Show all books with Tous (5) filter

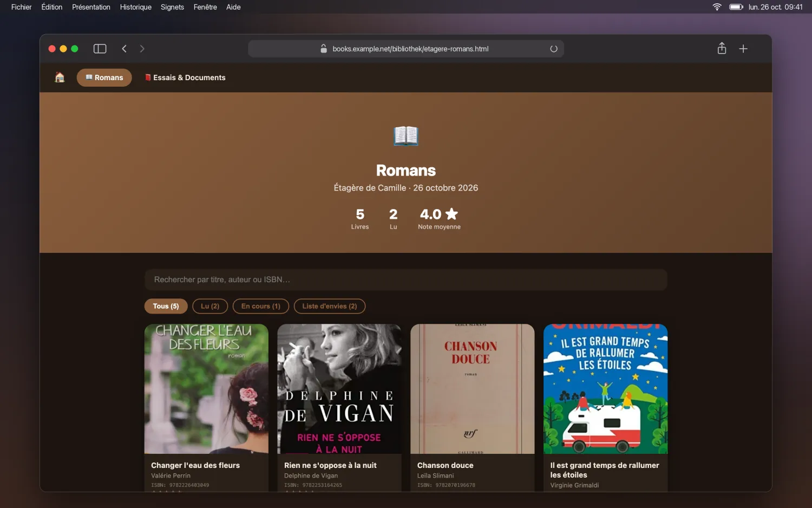166,306
